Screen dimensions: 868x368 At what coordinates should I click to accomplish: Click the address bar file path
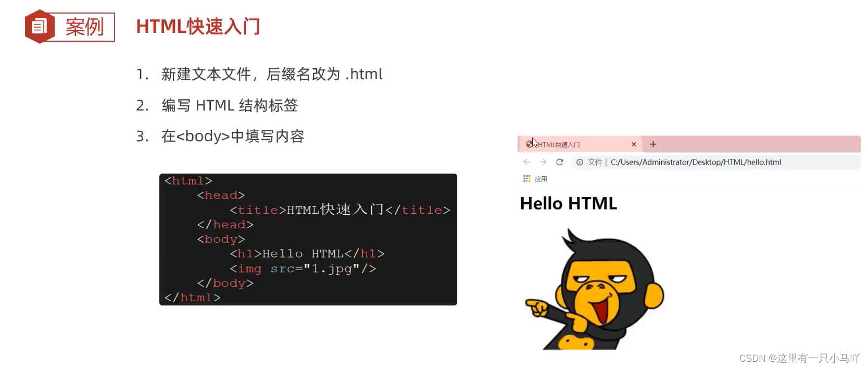pos(696,162)
